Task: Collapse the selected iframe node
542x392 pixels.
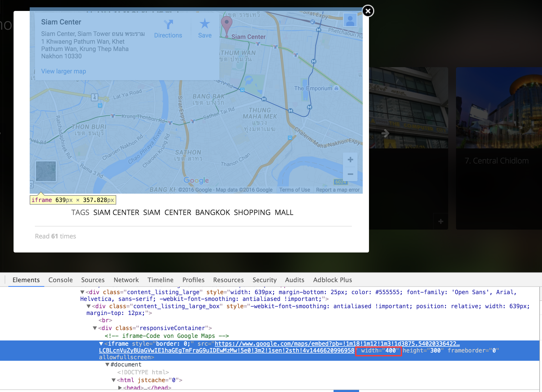Action: click(101, 344)
